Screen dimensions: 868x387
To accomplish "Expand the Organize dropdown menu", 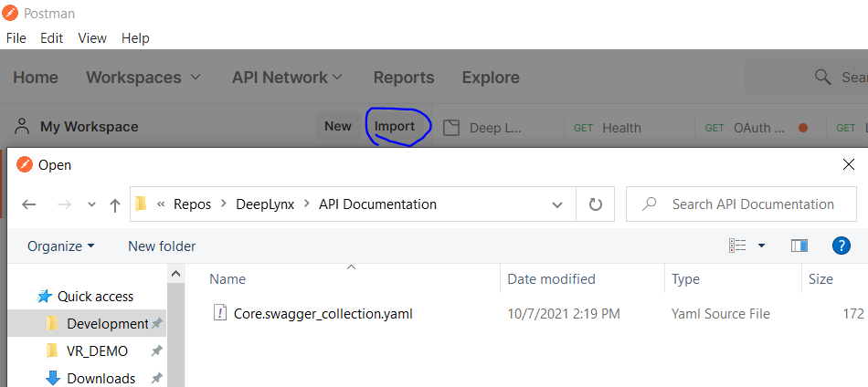I will (60, 246).
